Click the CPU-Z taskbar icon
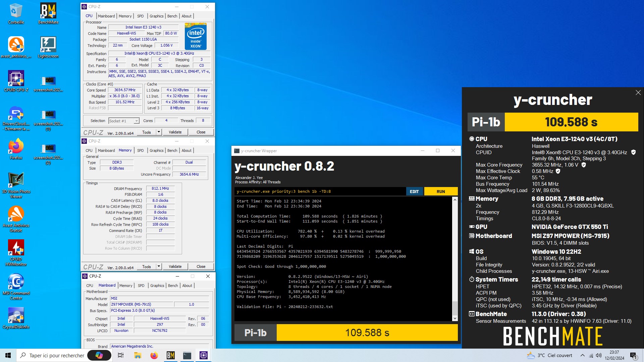Image resolution: width=644 pixels, height=362 pixels. coord(204,355)
